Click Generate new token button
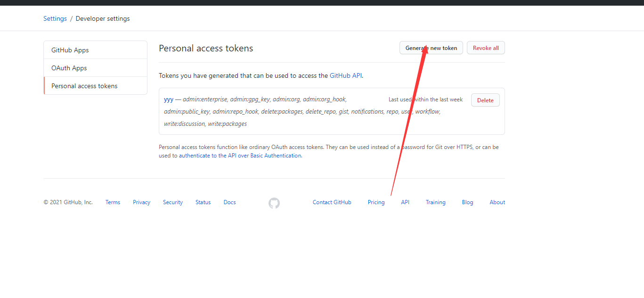The width and height of the screenshot is (644, 298). click(x=431, y=48)
